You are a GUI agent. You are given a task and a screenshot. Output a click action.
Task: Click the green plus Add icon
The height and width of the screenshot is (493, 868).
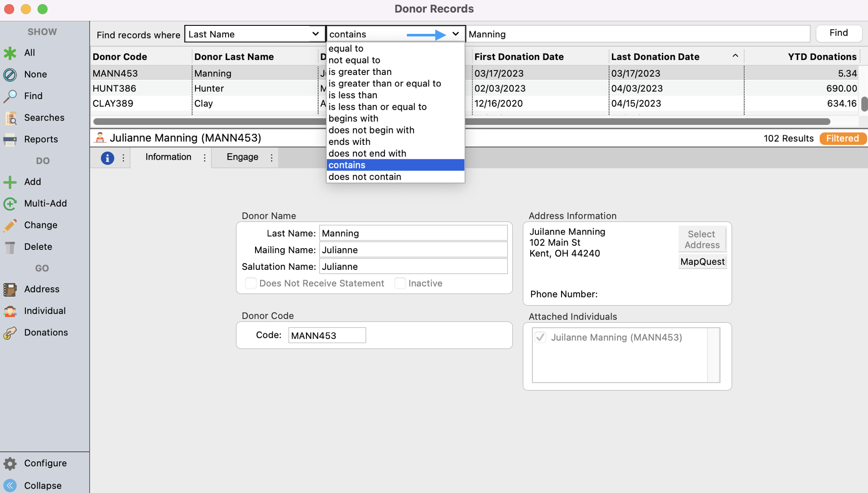[10, 182]
